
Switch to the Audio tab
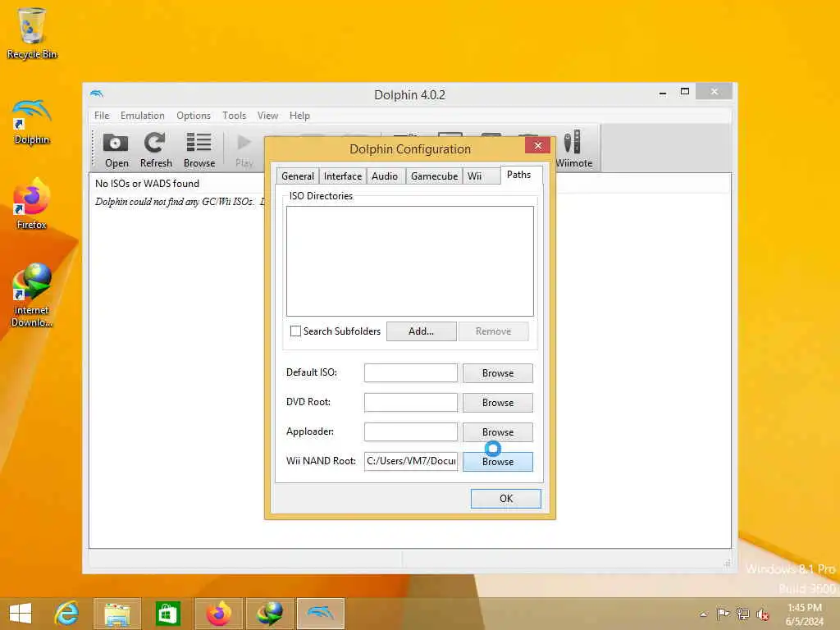(385, 176)
